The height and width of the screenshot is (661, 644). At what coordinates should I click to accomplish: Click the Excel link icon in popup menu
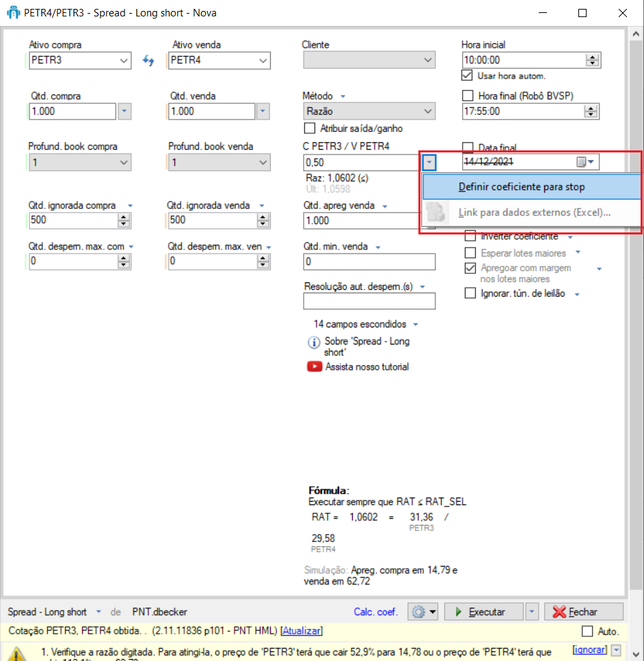[x=435, y=212]
